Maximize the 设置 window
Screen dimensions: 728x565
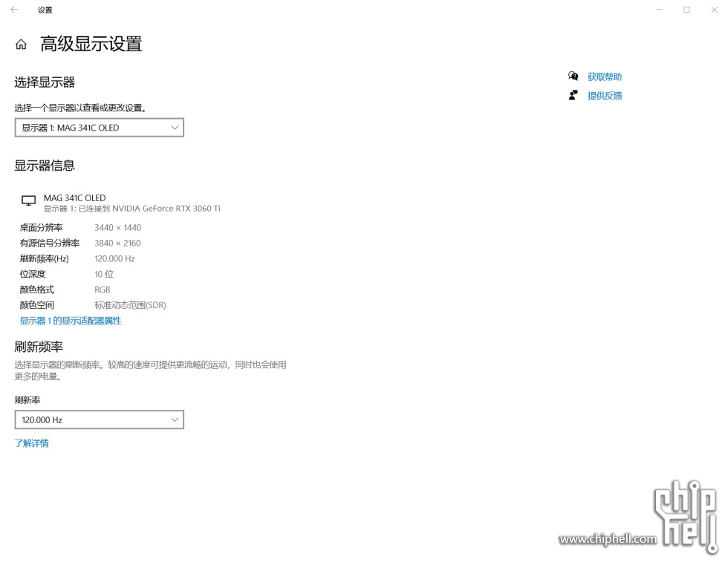pos(686,10)
